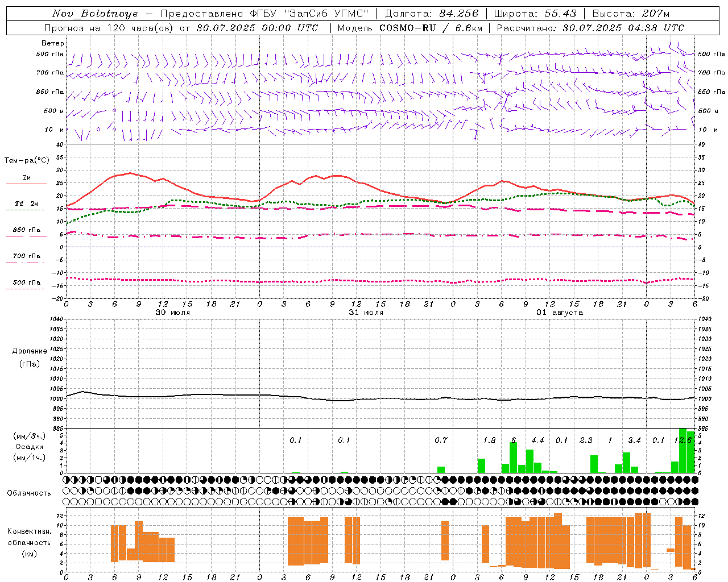Select the 2м temperature legend entry
Screen dimensions: 728x582
tap(27, 177)
